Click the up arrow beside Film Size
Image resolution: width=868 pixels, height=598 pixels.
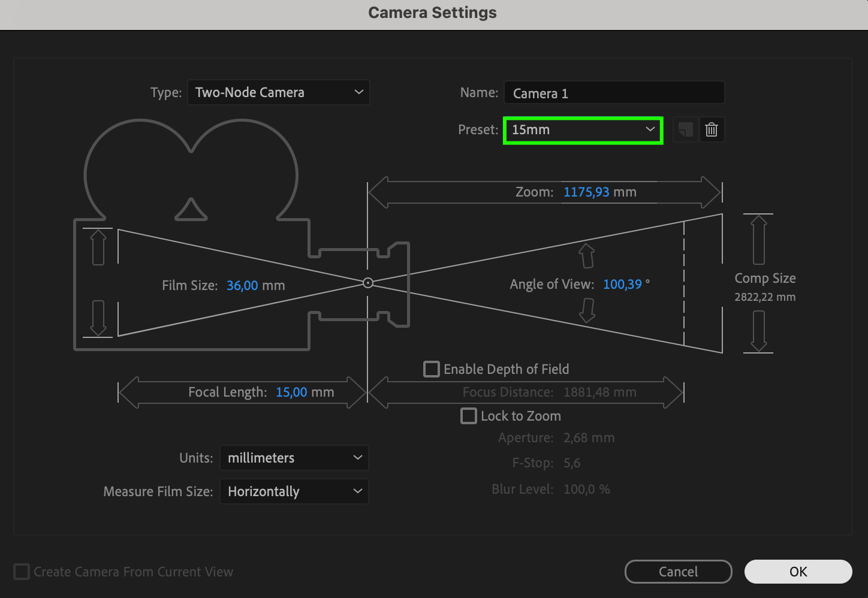click(98, 248)
